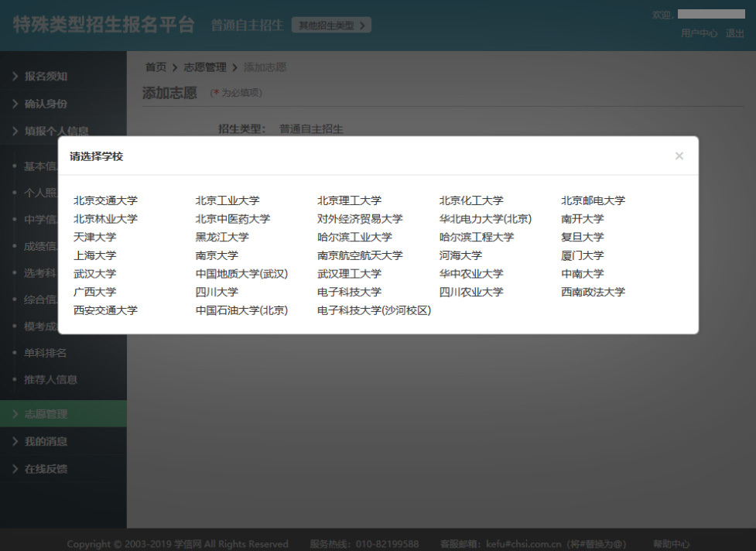Open 确认身份 sidebar section
The height and width of the screenshot is (551, 756).
[63, 104]
